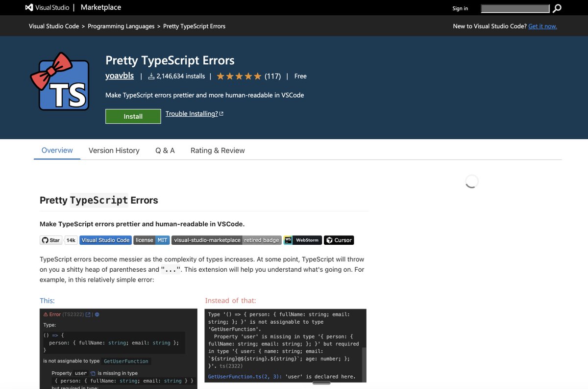This screenshot has height=389, width=588.
Task: Open the 'Instead of that:' example screenshot
Action: coord(285,346)
